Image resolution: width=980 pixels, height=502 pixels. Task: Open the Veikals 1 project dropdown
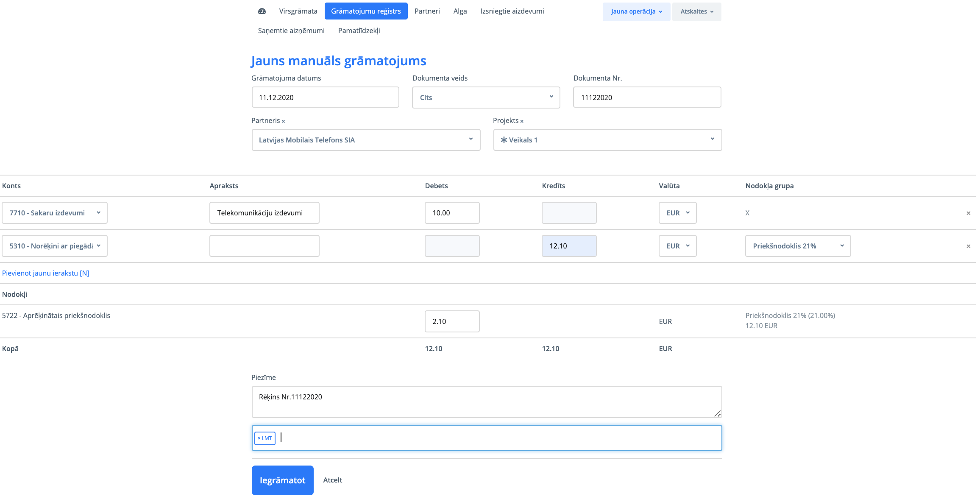click(x=607, y=140)
